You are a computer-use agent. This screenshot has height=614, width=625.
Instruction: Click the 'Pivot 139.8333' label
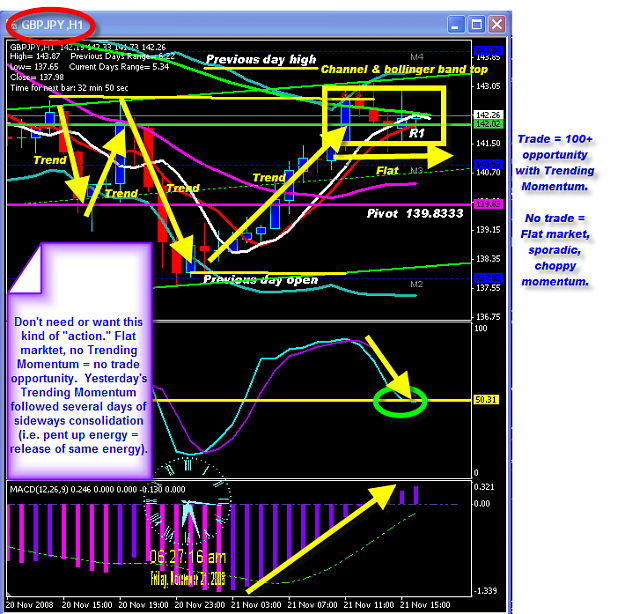pyautogui.click(x=415, y=214)
